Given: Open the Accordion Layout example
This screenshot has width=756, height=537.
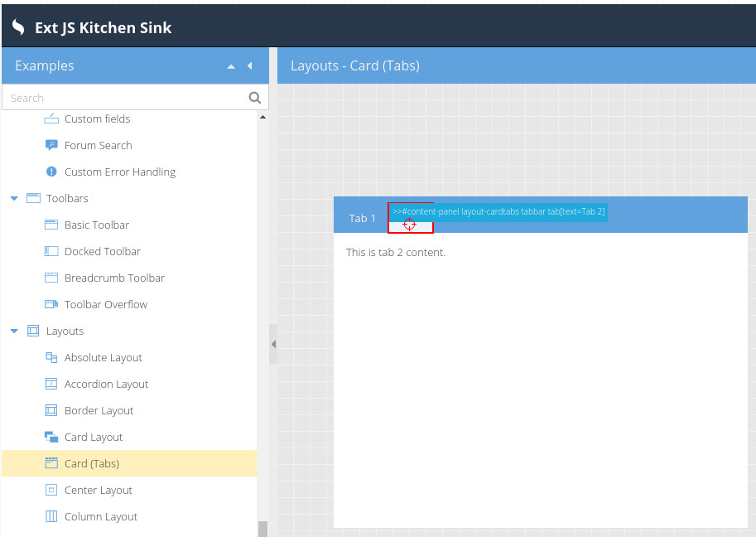Looking at the screenshot, I should point(106,384).
